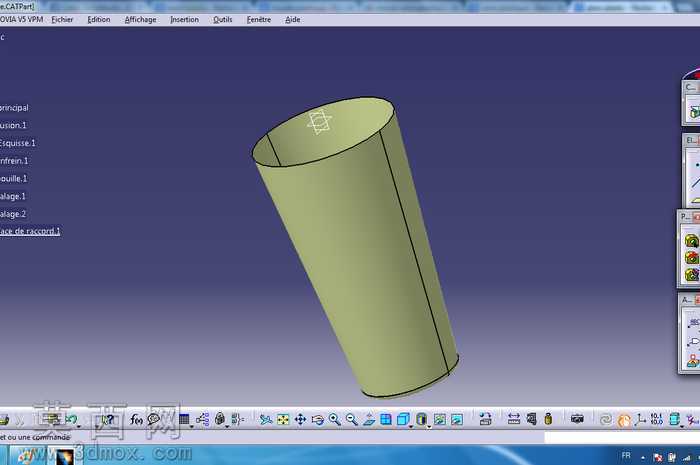The width and height of the screenshot is (700, 465).
Task: Click the shading render style icon
Action: (x=421, y=419)
